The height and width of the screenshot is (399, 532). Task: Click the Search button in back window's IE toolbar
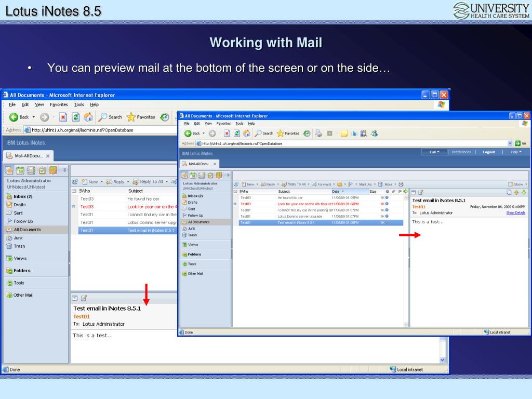click(x=110, y=117)
